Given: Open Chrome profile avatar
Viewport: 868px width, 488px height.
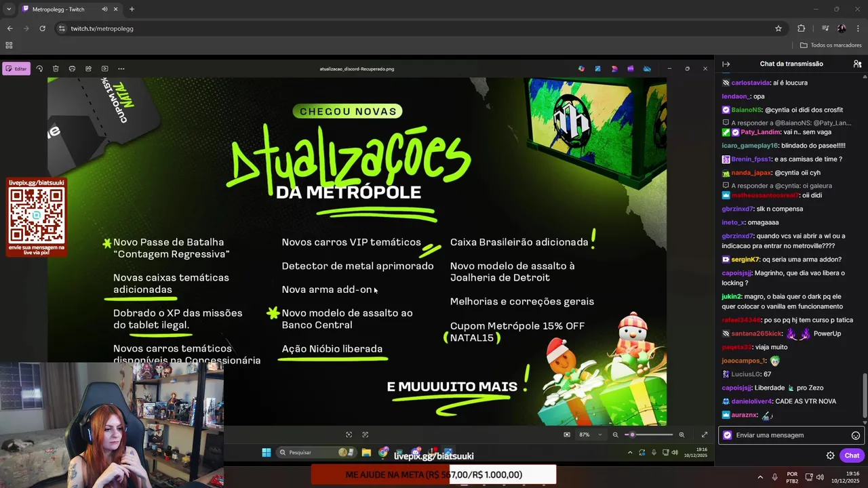Looking at the screenshot, I should [x=842, y=28].
